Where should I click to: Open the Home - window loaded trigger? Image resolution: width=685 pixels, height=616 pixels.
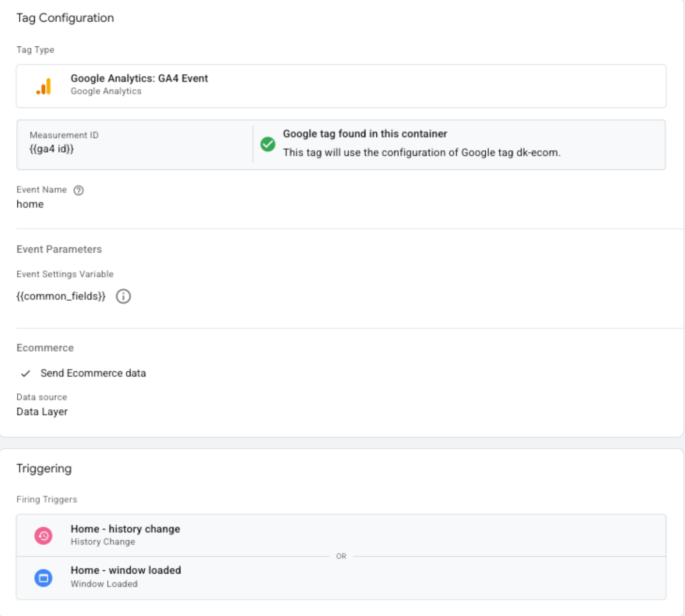point(341,577)
